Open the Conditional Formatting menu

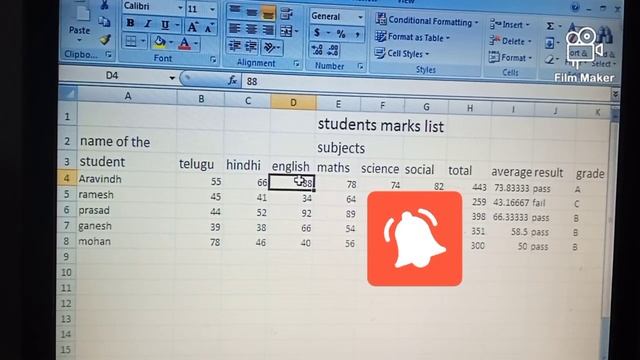click(427, 20)
